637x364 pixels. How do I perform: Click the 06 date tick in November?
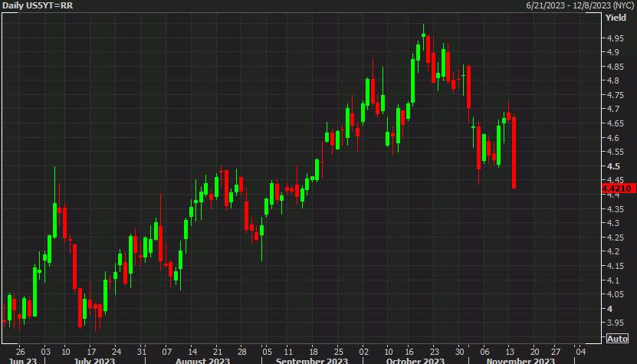pyautogui.click(x=484, y=352)
